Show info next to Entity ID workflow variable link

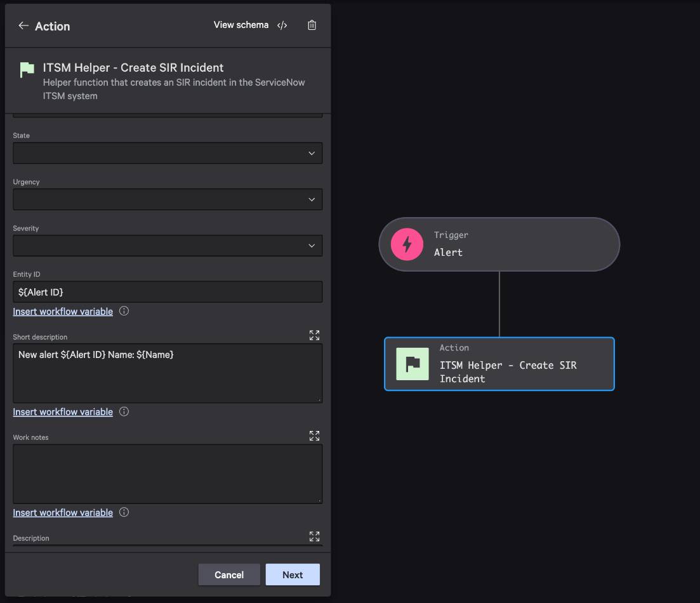coord(124,311)
